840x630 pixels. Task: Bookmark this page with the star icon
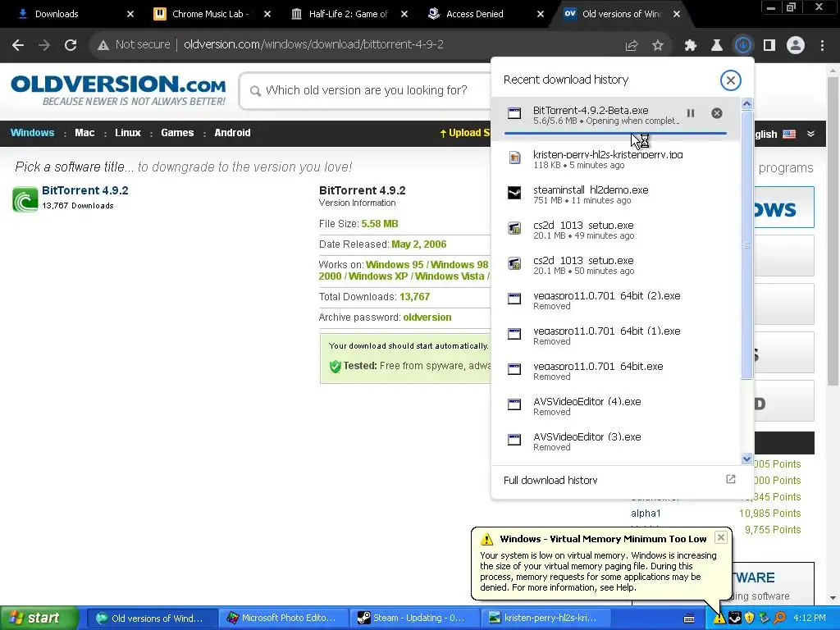click(658, 46)
